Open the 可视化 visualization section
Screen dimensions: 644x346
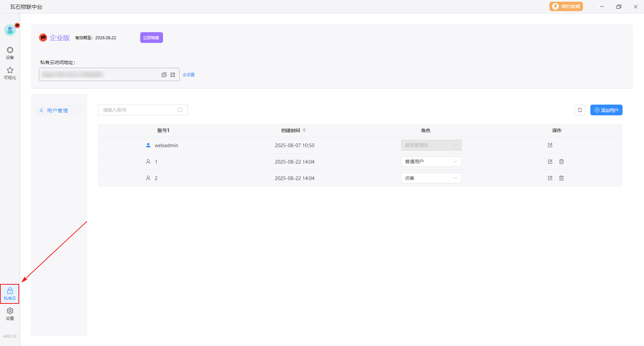click(x=10, y=73)
